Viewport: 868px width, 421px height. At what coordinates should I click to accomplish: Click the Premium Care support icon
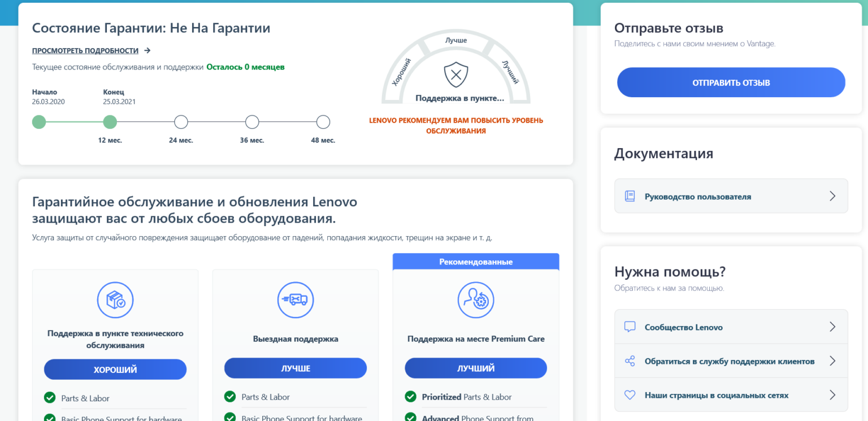476,300
